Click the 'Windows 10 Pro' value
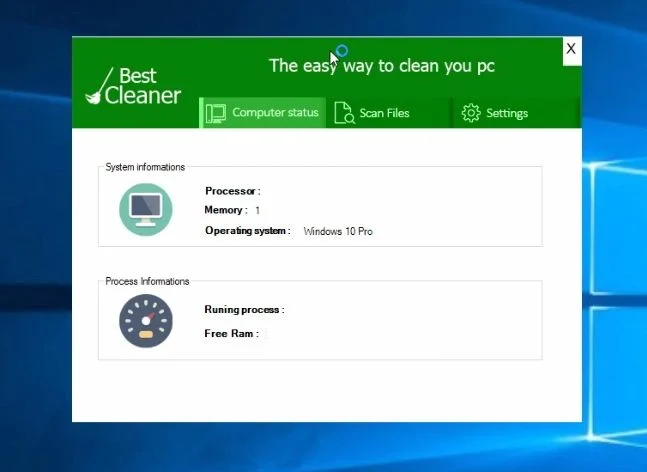 tap(338, 231)
